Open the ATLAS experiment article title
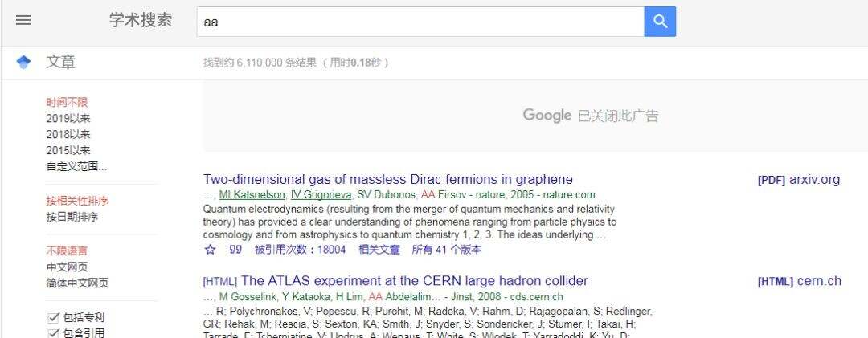This screenshot has height=338, width=868. (415, 280)
